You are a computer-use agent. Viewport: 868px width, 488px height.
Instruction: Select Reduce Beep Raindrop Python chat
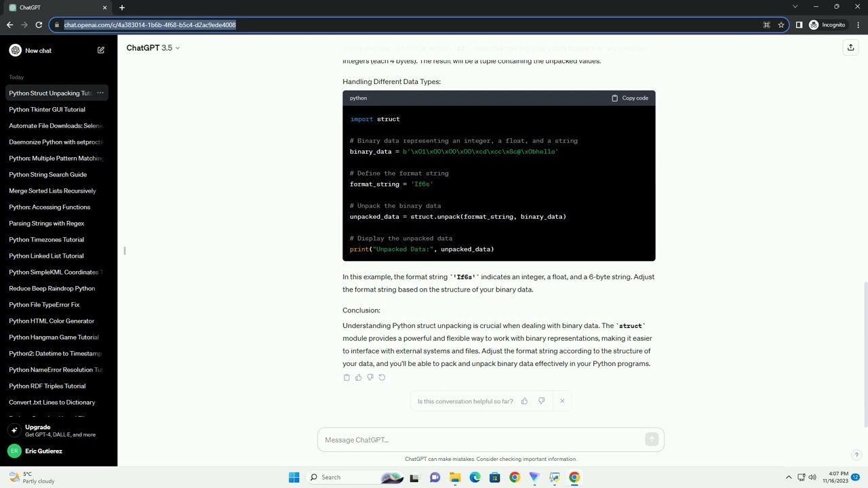pyautogui.click(x=58, y=288)
